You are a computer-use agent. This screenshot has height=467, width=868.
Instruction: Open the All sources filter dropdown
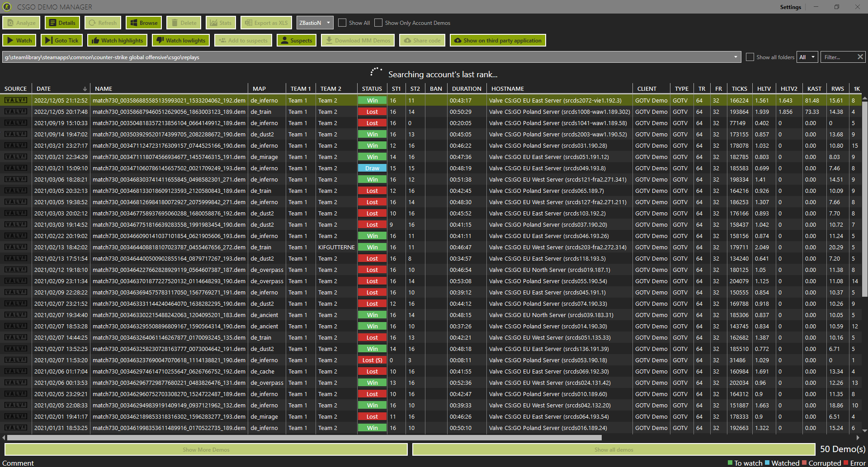point(807,57)
